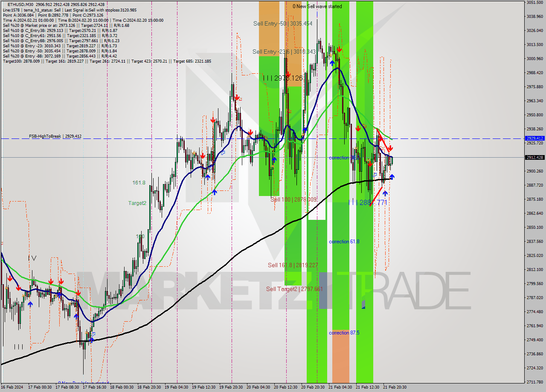546x392 pixels.
Task: Click the '19 Feb 20:30' time axis label
Action: [231, 387]
